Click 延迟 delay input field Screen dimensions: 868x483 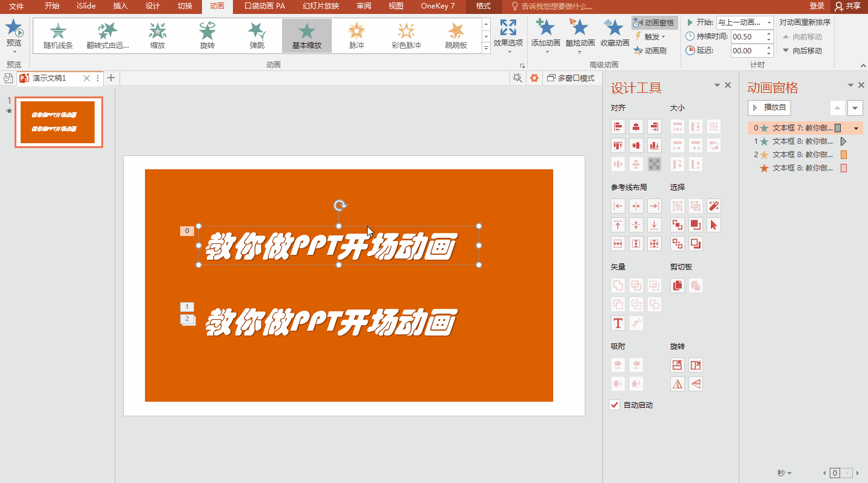pos(749,51)
